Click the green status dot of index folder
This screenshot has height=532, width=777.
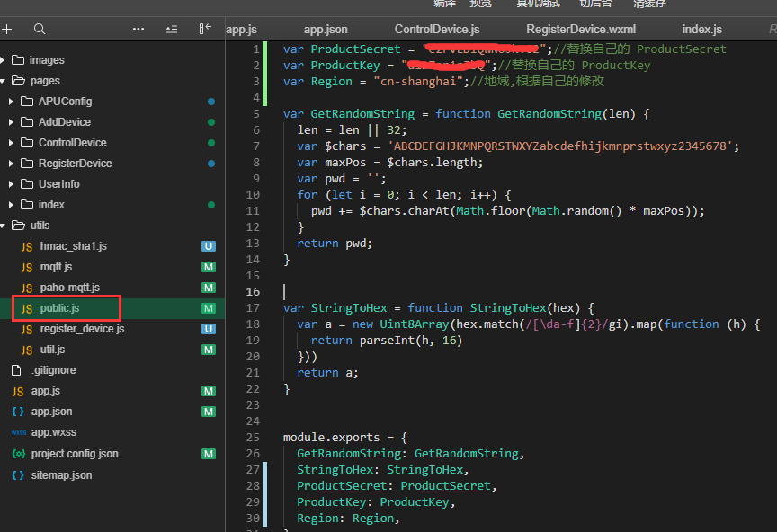[211, 205]
